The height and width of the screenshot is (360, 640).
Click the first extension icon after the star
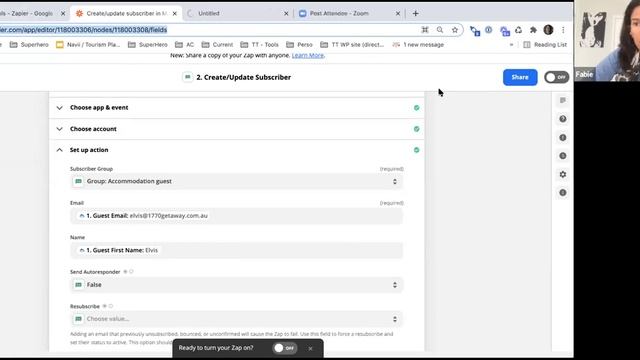(x=474, y=31)
